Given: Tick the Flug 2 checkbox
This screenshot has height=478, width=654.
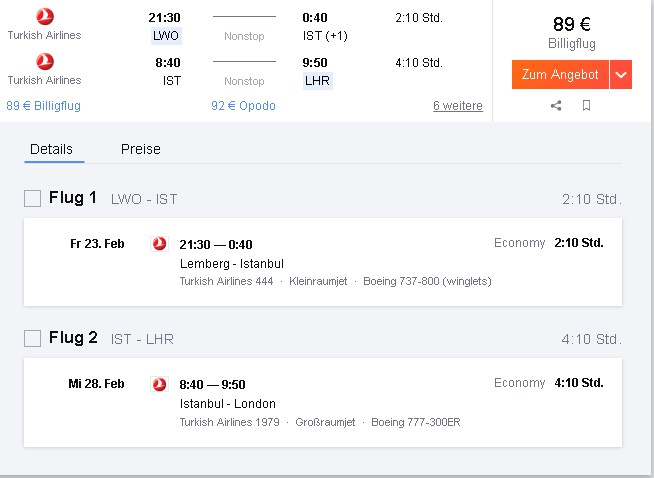Looking at the screenshot, I should tap(32, 338).
